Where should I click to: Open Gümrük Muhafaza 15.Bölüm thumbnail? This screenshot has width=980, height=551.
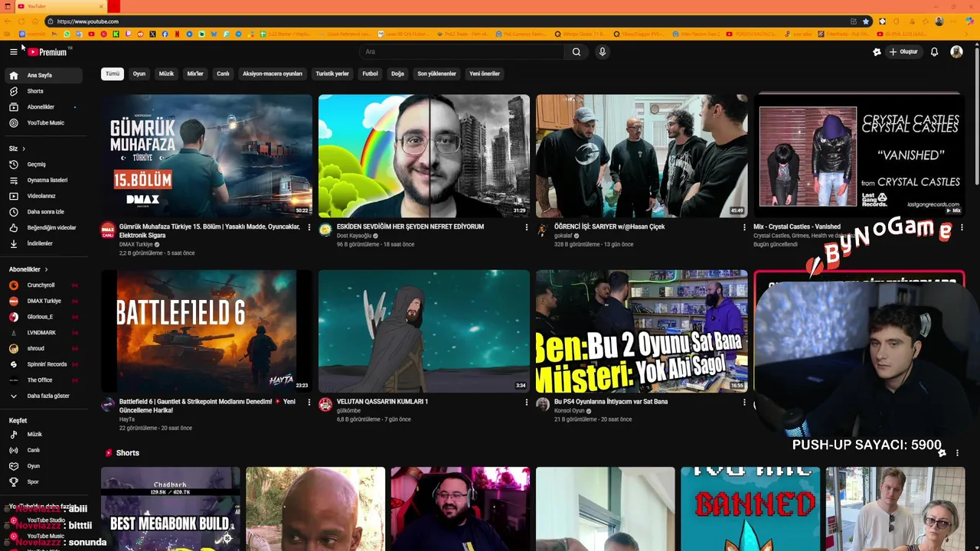coord(207,156)
